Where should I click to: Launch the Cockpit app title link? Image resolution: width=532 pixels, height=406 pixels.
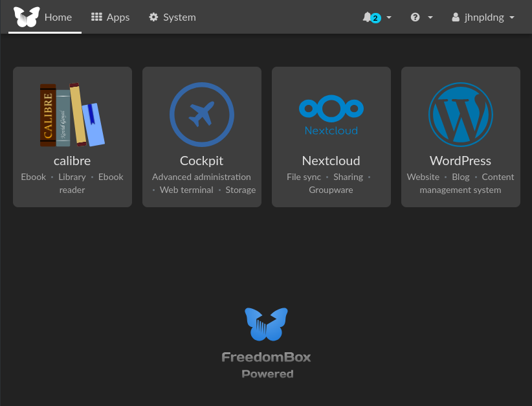coord(201,161)
